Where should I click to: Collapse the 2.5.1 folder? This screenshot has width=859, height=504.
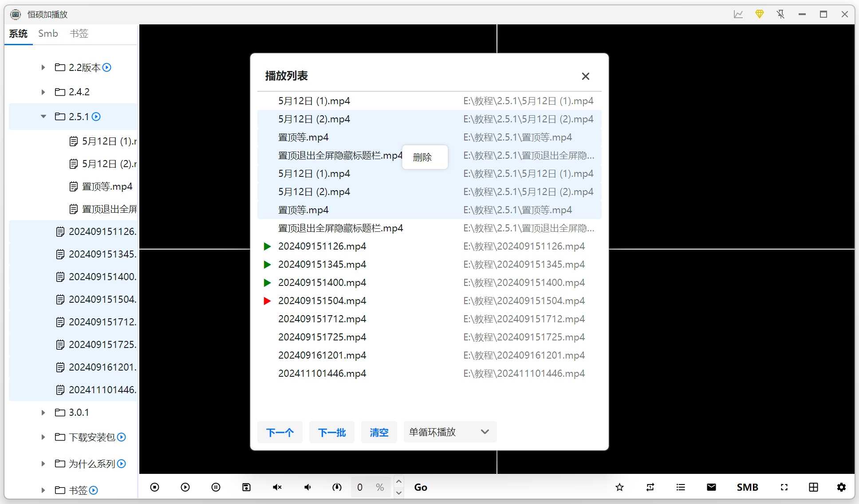tap(43, 117)
